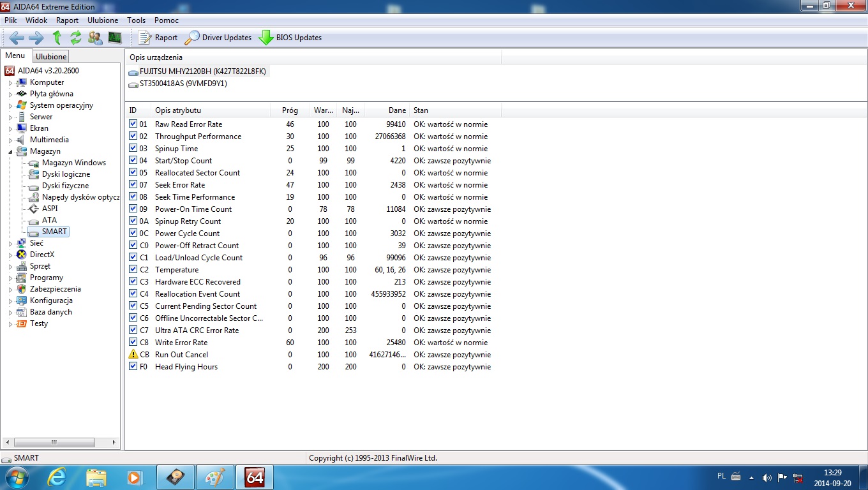Screen dimensions: 868x490
Task: Launch Internet Explorer from the taskbar
Action: 57,477
